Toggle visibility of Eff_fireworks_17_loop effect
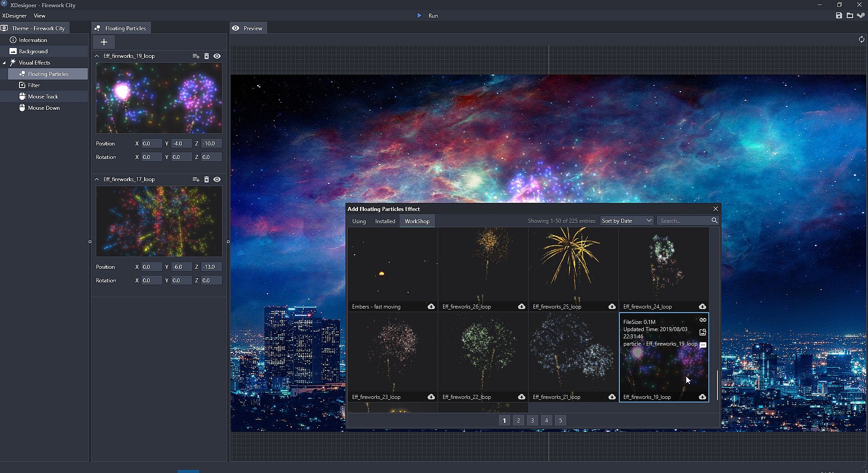The width and height of the screenshot is (868, 473). click(217, 179)
